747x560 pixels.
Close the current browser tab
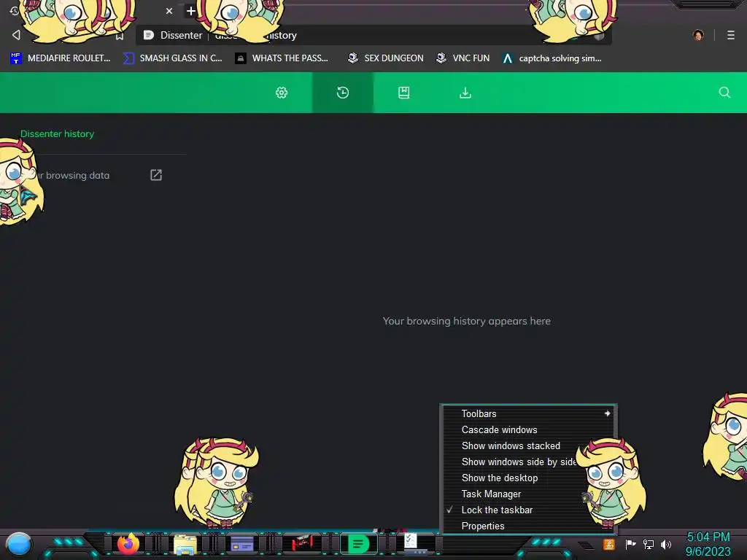tap(169, 10)
